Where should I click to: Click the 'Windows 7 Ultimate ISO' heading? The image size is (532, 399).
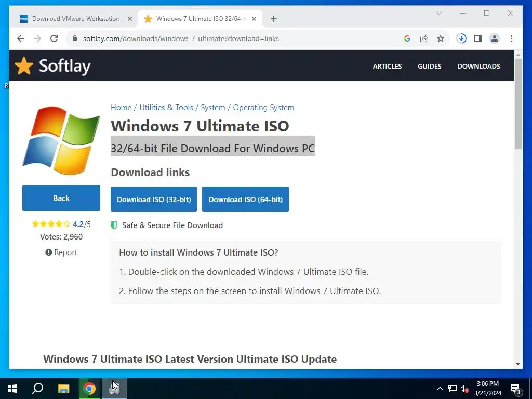(x=200, y=126)
